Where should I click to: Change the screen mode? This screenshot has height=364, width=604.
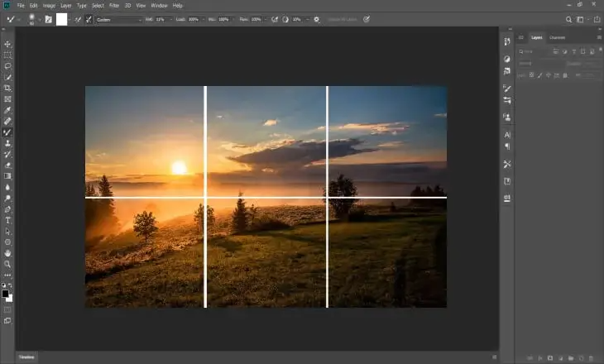click(x=7, y=320)
